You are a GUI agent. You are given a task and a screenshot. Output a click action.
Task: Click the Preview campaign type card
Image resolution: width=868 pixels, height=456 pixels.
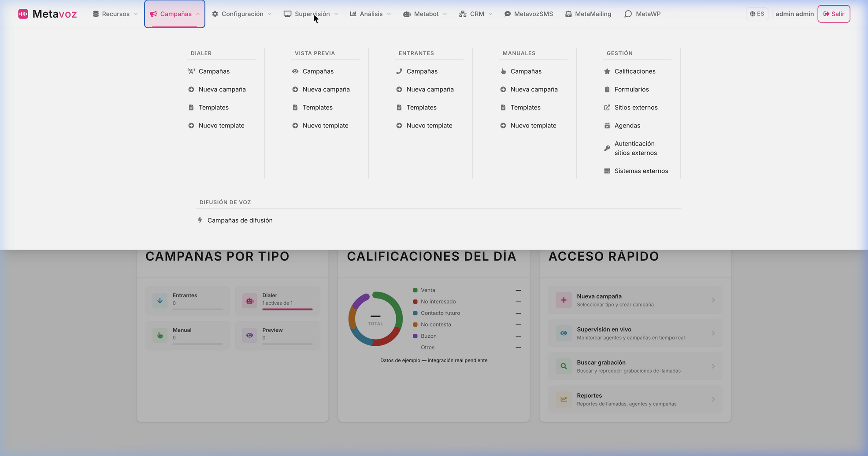[277, 336]
